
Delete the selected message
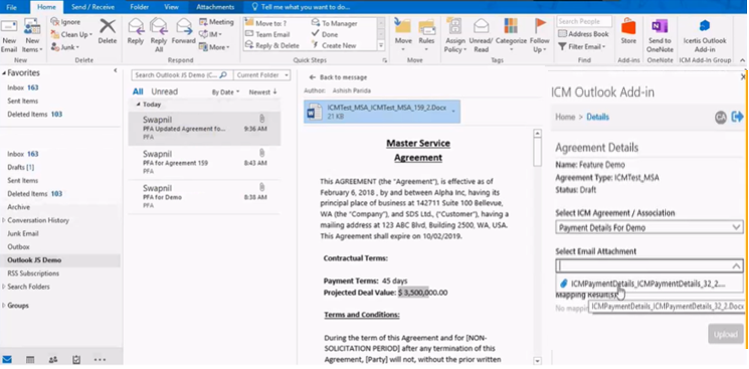(107, 33)
